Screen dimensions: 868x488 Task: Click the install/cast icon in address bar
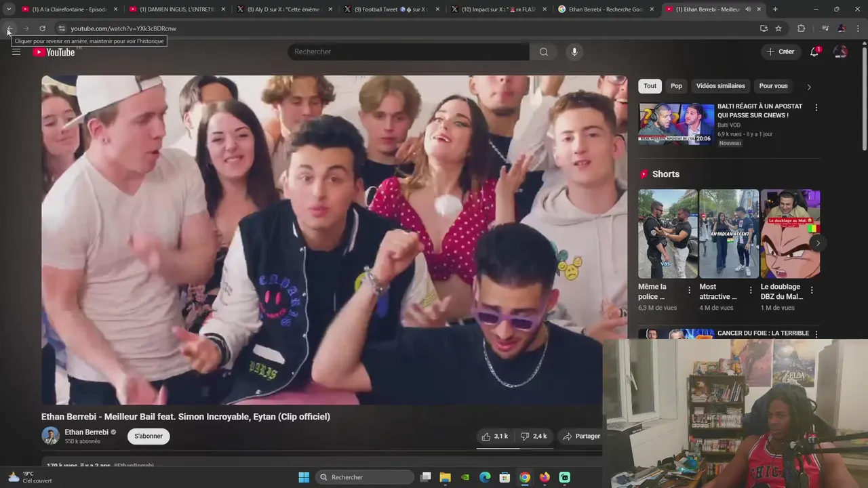point(764,28)
